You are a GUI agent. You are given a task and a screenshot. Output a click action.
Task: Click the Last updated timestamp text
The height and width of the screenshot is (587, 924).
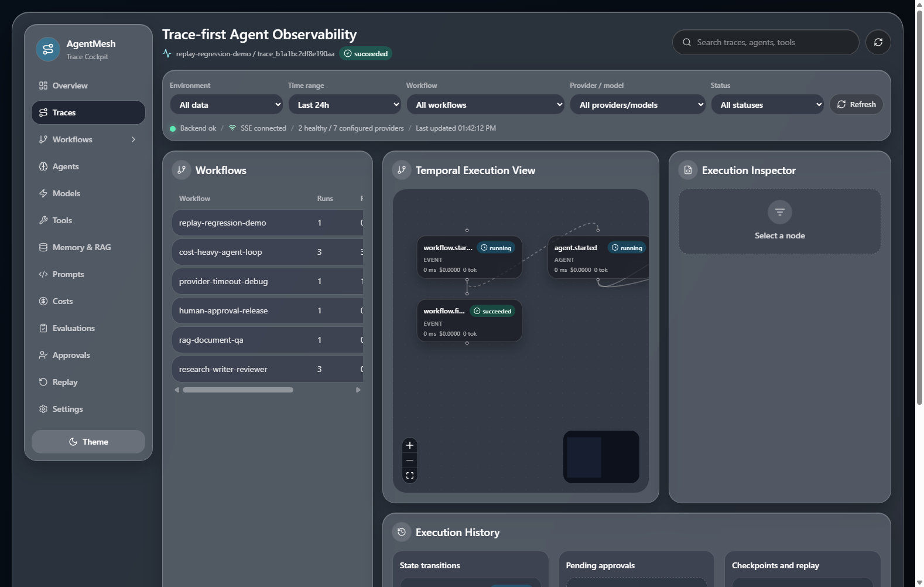[456, 128]
